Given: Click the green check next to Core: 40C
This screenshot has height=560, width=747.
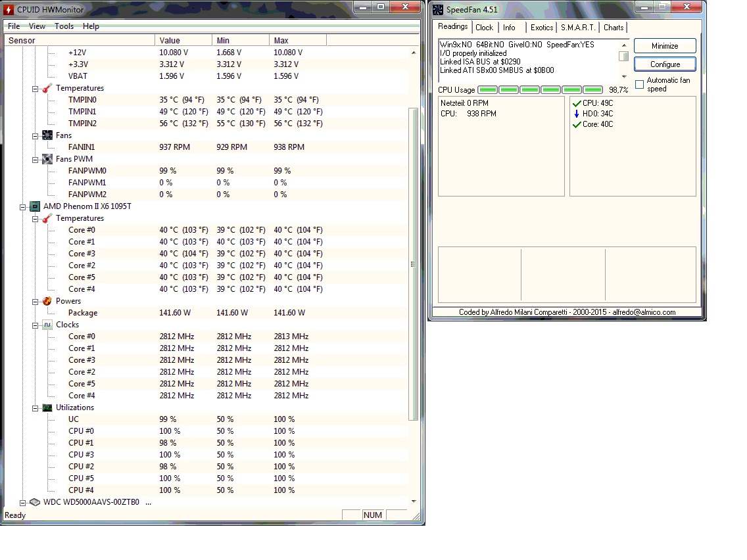Looking at the screenshot, I should [577, 124].
